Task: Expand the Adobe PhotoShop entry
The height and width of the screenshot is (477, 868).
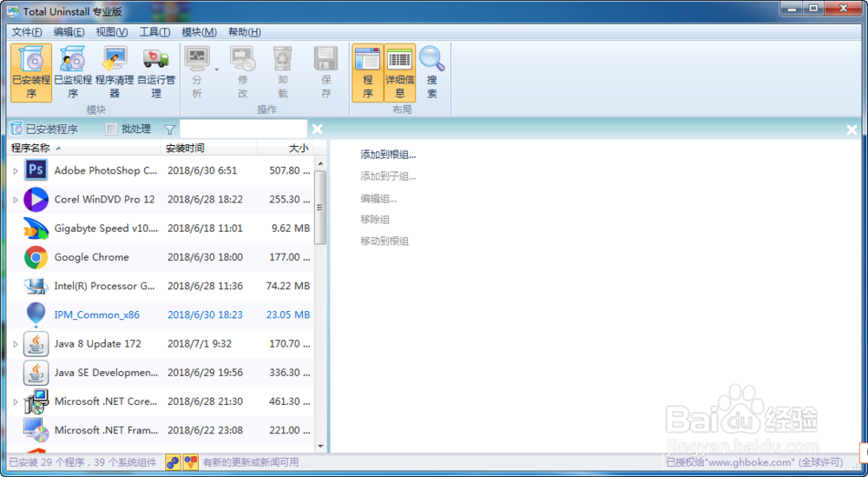Action: (16, 171)
